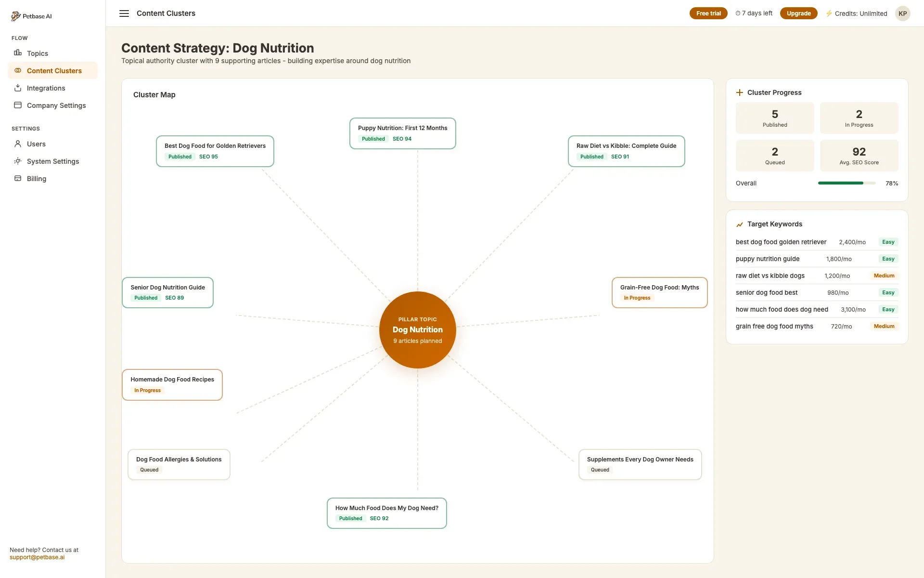Screen dimensions: 924x578
Task: Click the trending arrow beside Target Keywords
Action: [x=740, y=224]
